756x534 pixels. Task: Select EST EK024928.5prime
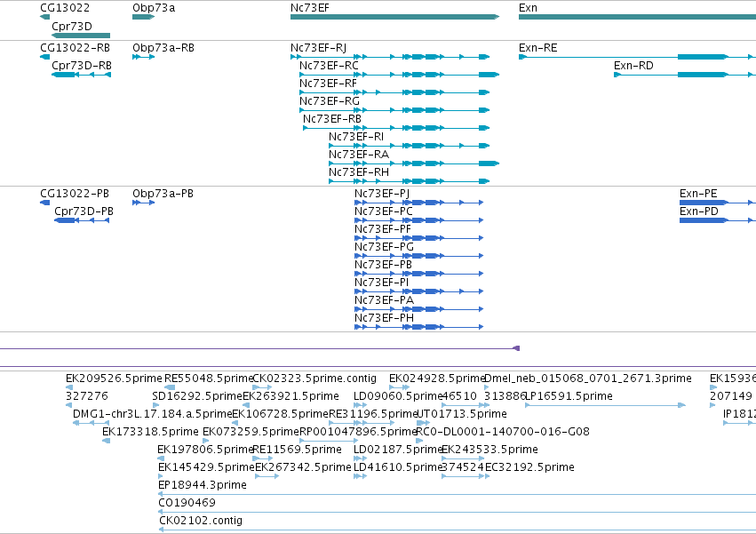click(x=399, y=387)
